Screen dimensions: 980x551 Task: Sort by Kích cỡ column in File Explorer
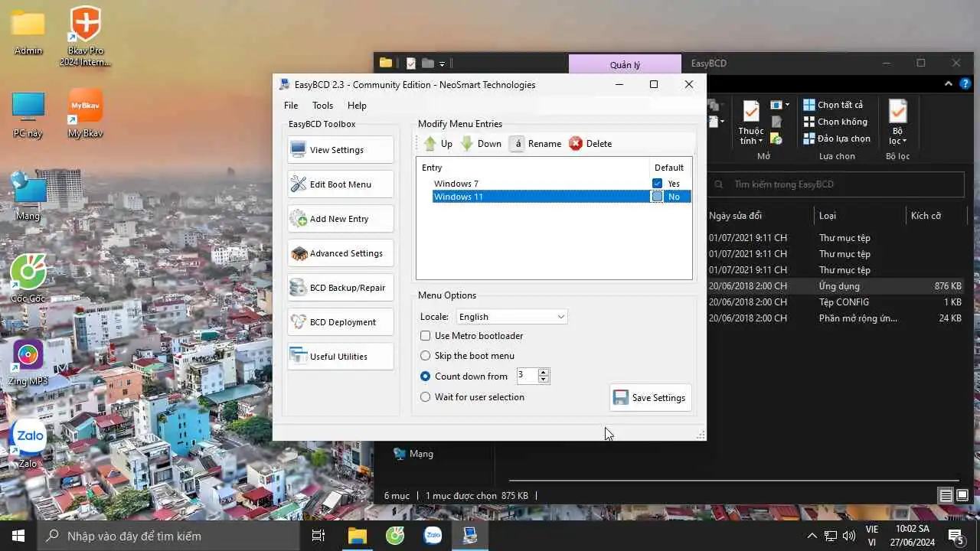coord(936,216)
